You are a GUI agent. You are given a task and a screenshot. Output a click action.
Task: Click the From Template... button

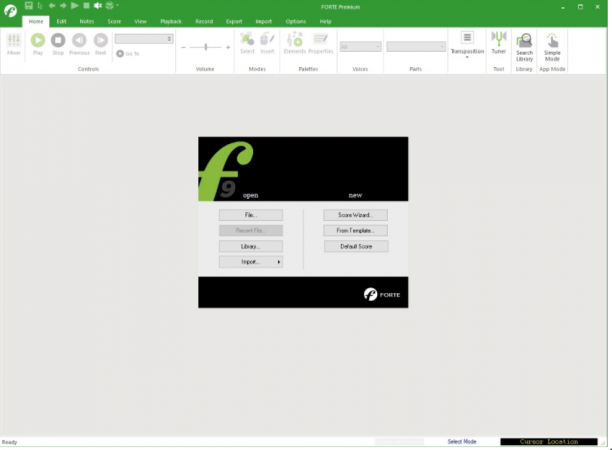coord(356,230)
